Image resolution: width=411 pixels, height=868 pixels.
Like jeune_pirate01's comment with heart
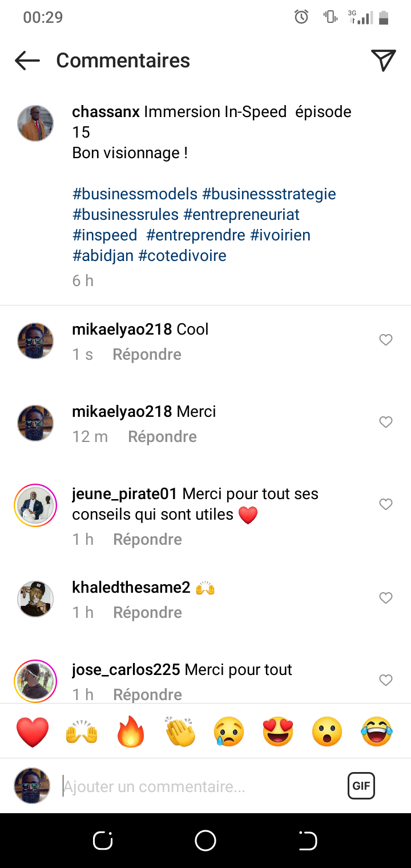pos(386,504)
